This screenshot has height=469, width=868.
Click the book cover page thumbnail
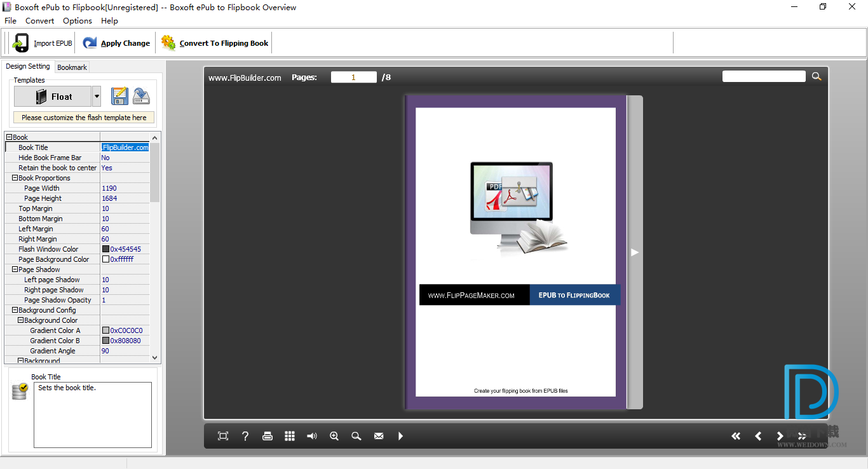515,252
